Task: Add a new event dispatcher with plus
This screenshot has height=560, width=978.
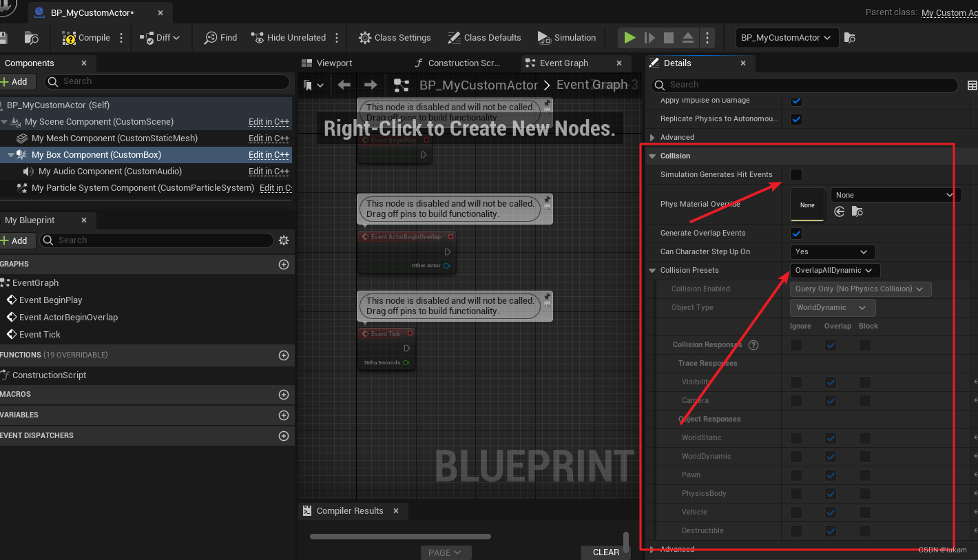Action: point(283,436)
